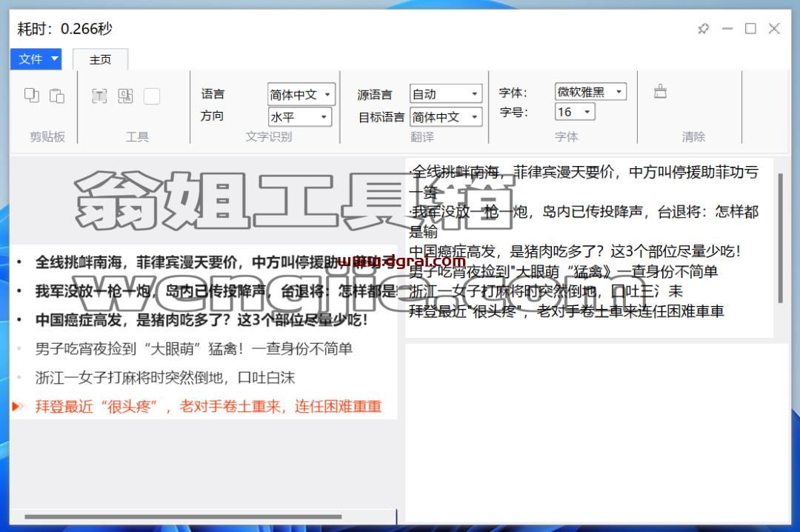Image resolution: width=800 pixels, height=532 pixels.
Task: Click the copy icon in the clipboard group
Action: (32, 95)
